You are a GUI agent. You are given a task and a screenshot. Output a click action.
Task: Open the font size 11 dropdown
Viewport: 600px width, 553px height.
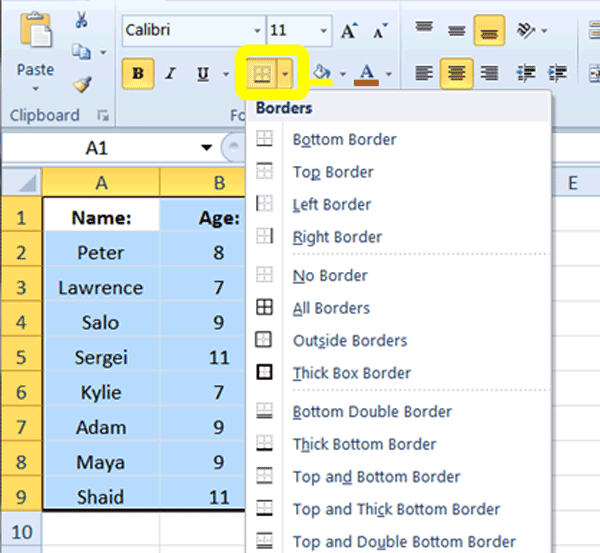point(323,31)
